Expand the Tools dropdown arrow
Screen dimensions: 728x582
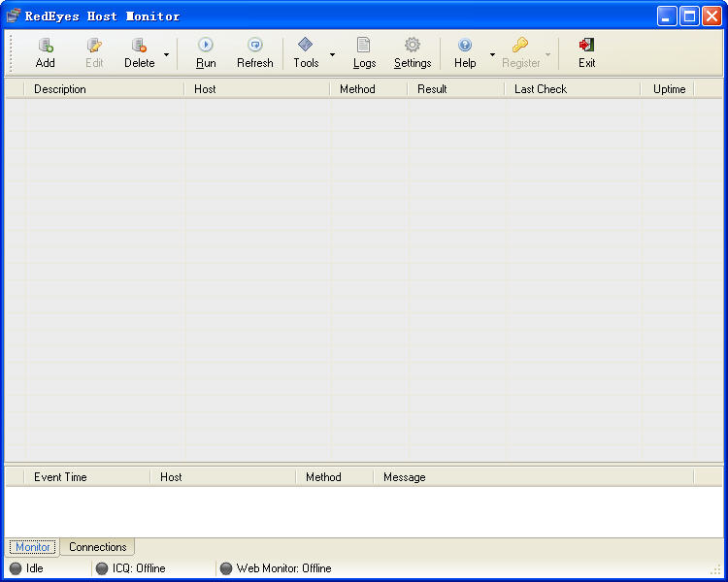(x=332, y=54)
